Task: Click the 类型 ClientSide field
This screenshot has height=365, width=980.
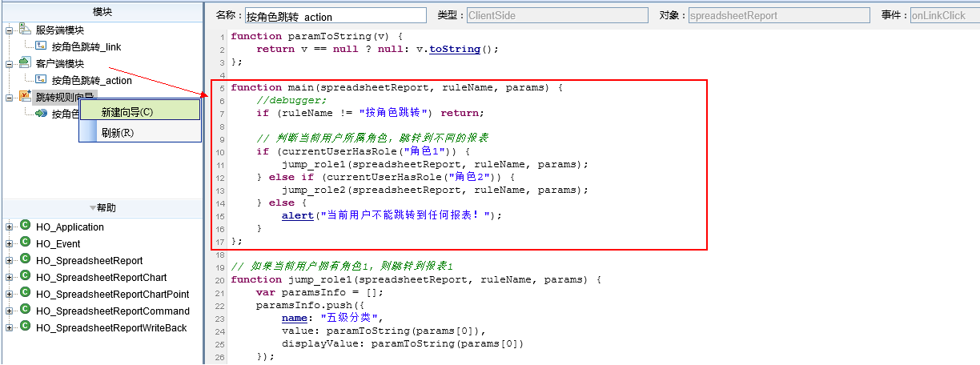Action: [556, 15]
